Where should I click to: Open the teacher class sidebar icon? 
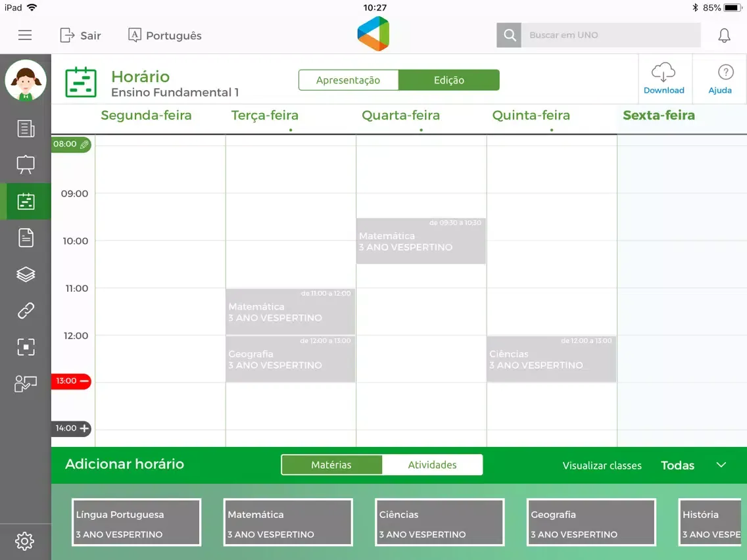point(26,383)
